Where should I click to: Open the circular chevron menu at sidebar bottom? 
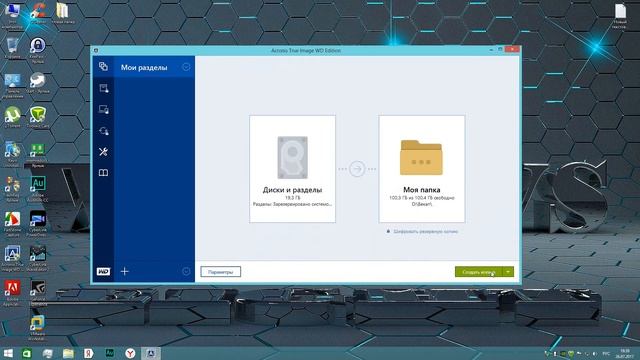tap(186, 271)
